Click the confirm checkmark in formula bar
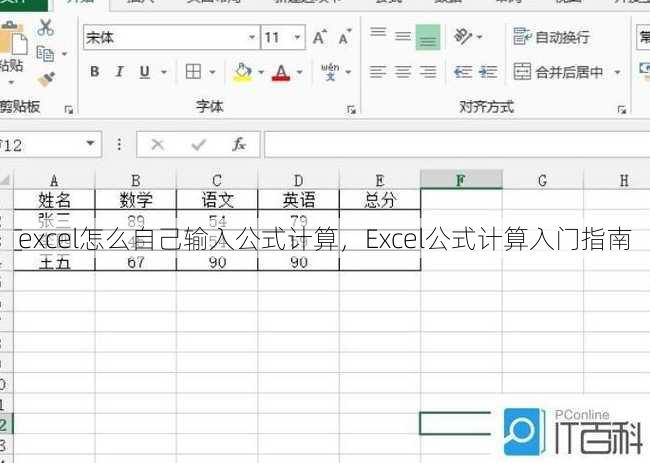Screen dimensions: 650x463 click(199, 145)
